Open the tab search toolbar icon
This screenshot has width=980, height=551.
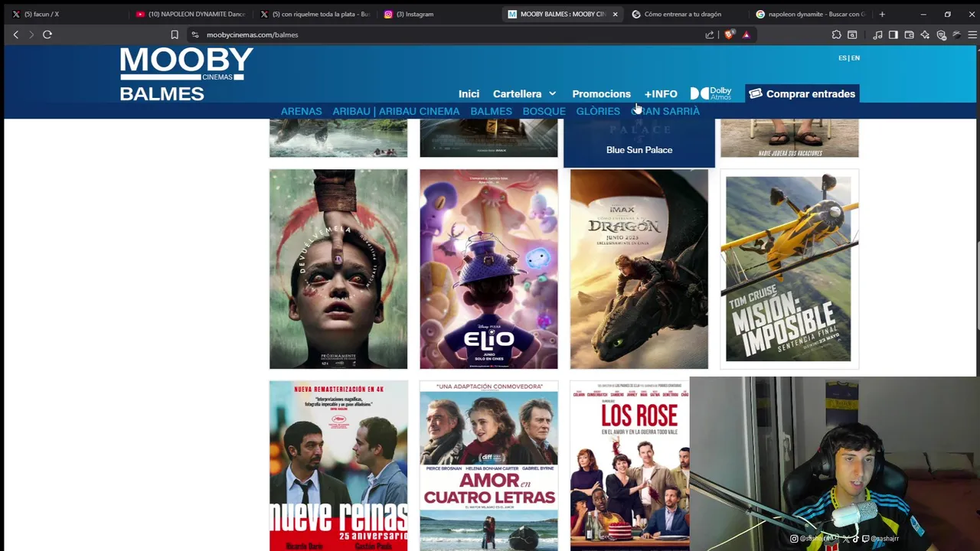pos(852,34)
